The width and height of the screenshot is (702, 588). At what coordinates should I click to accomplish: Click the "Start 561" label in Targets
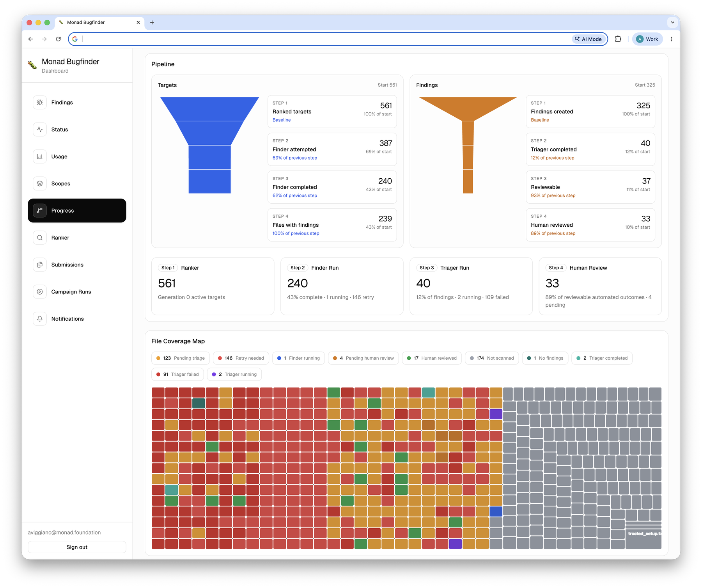coord(387,85)
